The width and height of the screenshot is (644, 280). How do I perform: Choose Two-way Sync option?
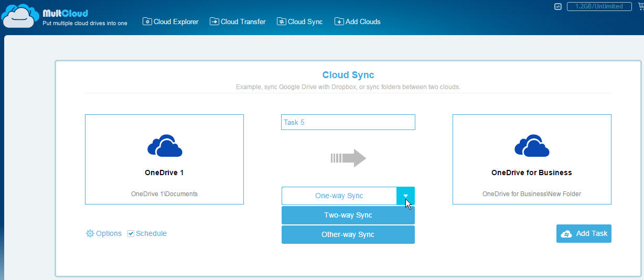(348, 215)
